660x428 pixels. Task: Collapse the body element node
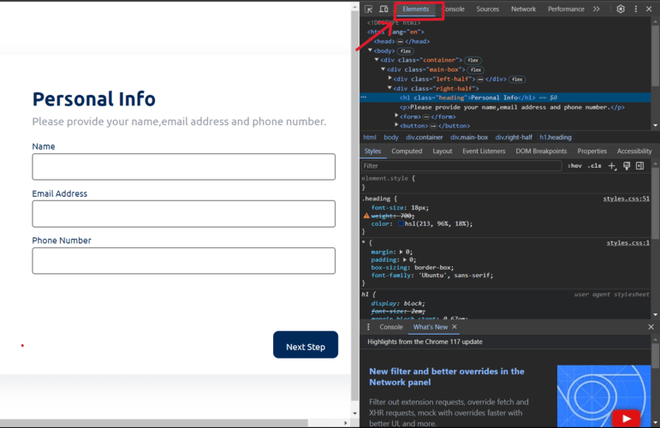(x=370, y=50)
